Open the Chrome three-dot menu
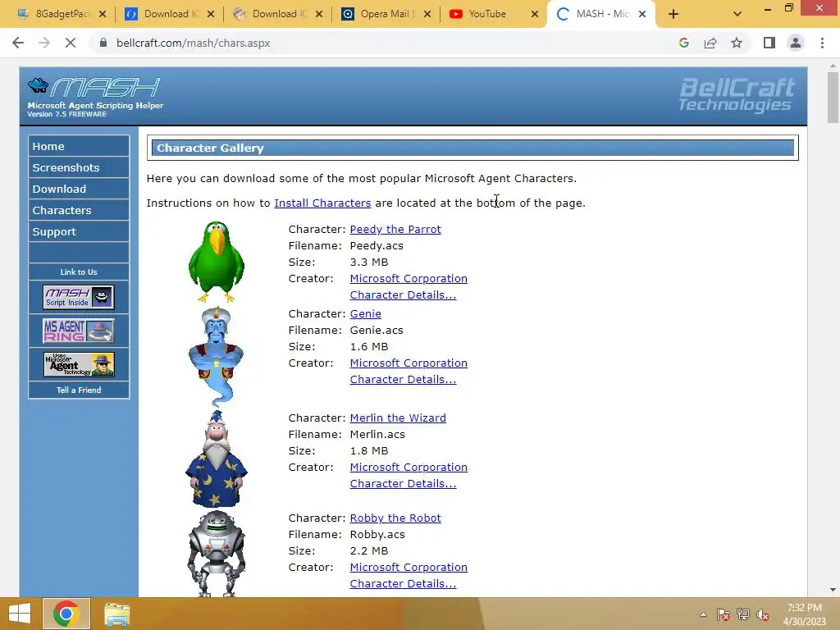Image resolution: width=840 pixels, height=630 pixels. point(822,43)
